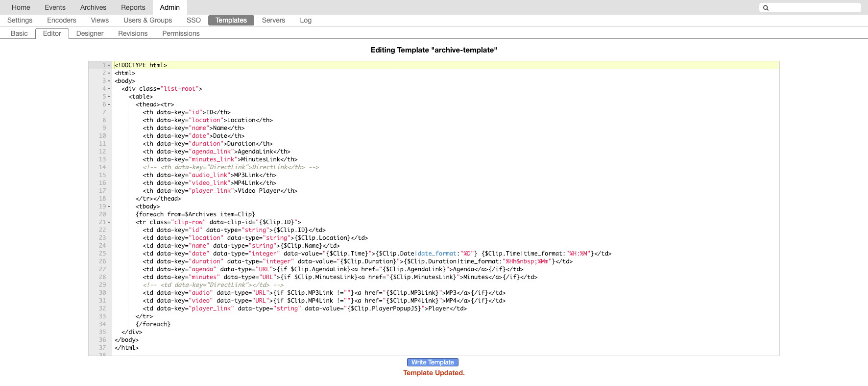The image size is (868, 386).
Task: Fold the tbody block on line 19
Action: tap(109, 206)
